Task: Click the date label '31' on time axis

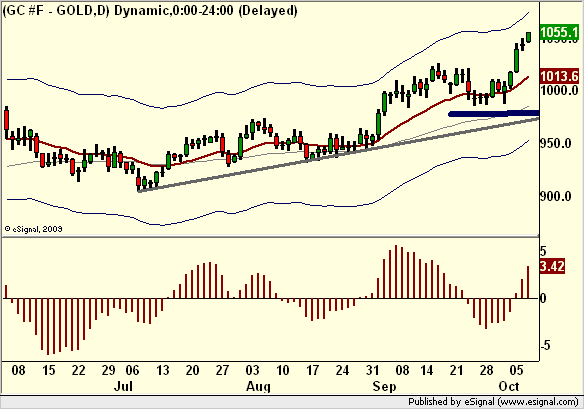Action: pyautogui.click(x=372, y=370)
